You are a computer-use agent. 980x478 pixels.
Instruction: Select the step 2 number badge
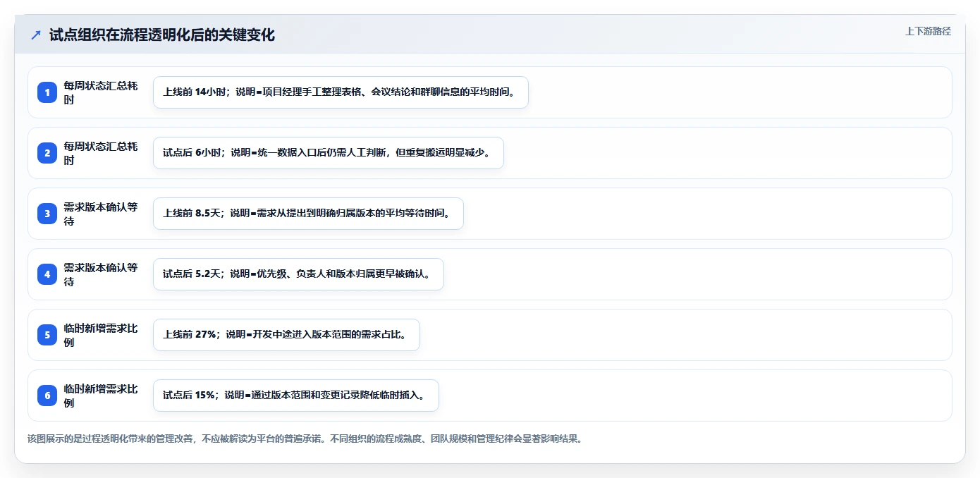tap(47, 153)
